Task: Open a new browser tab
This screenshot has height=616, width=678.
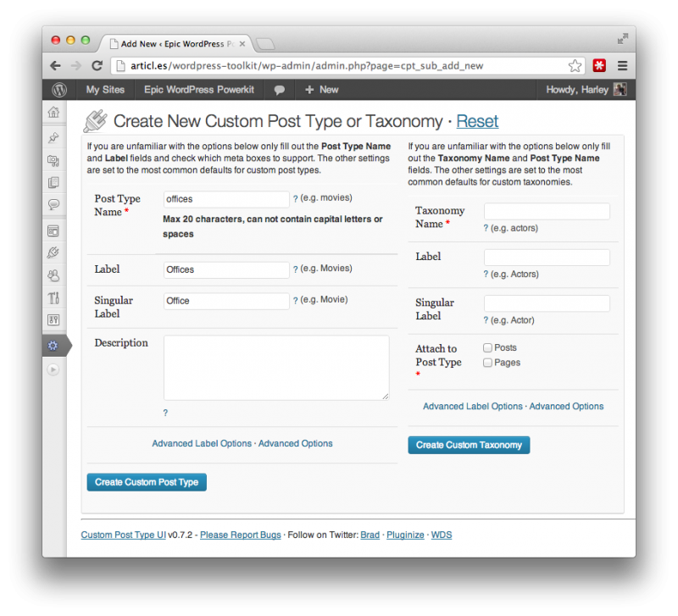Action: 264,44
